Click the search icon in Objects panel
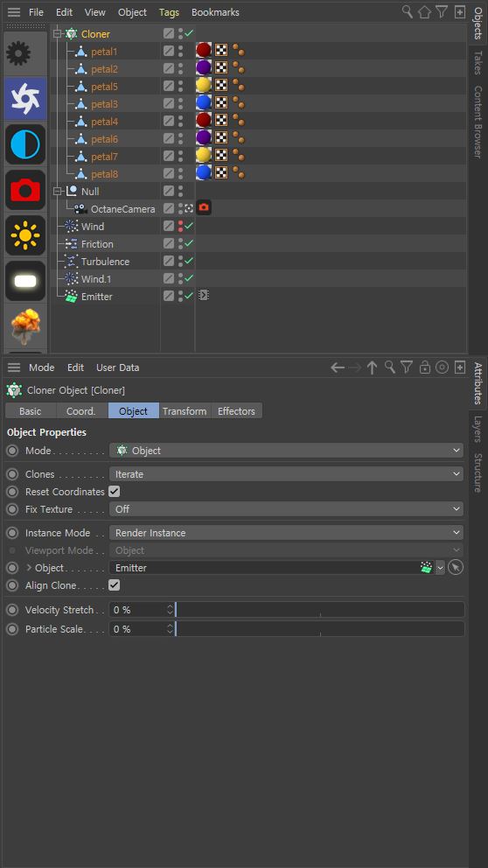Screen dimensions: 488x868 [x=408, y=11]
